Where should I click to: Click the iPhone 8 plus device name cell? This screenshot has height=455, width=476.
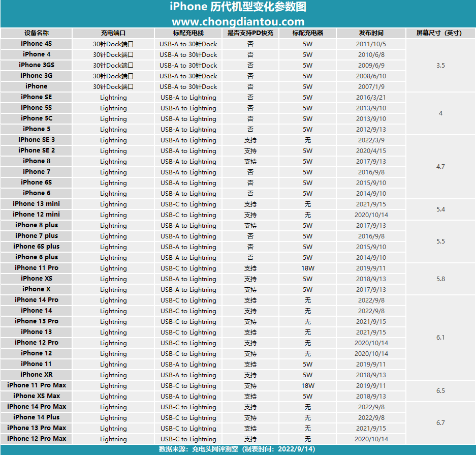pos(36,225)
